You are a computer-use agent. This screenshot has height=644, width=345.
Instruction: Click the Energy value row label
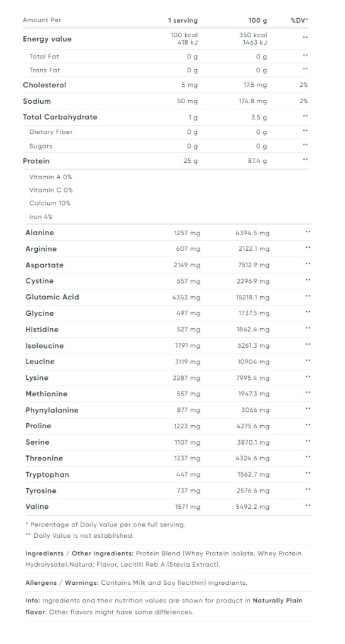coord(47,39)
